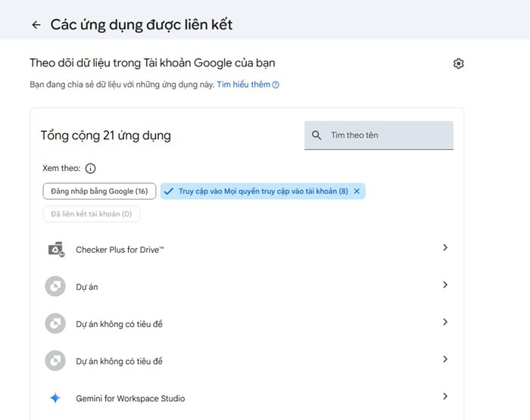This screenshot has width=530, height=420.
Task: Click the gray icon of the Dự án app
Action: (x=55, y=287)
